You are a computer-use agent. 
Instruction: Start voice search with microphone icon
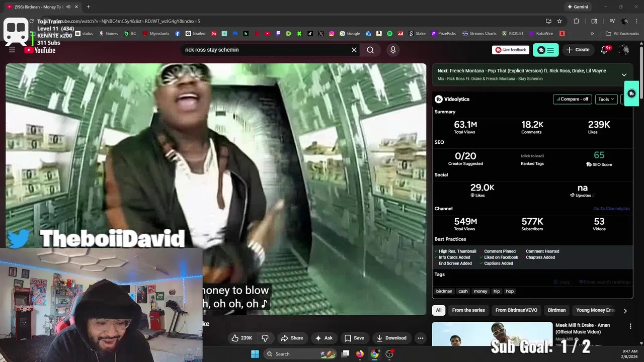[x=393, y=50]
